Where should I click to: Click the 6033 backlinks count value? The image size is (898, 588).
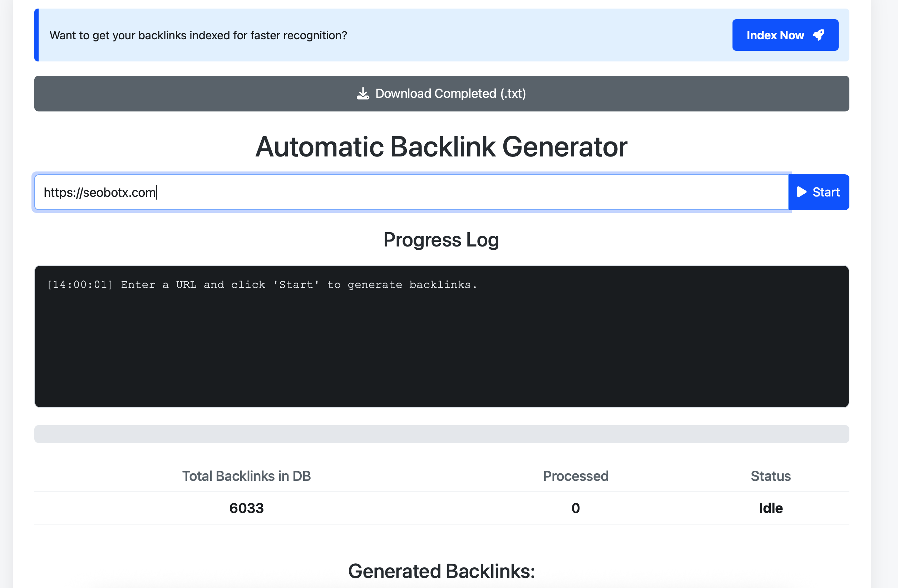(x=246, y=508)
